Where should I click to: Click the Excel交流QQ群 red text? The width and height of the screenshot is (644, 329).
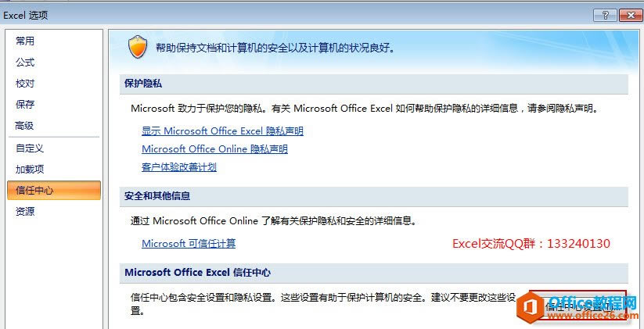(531, 244)
